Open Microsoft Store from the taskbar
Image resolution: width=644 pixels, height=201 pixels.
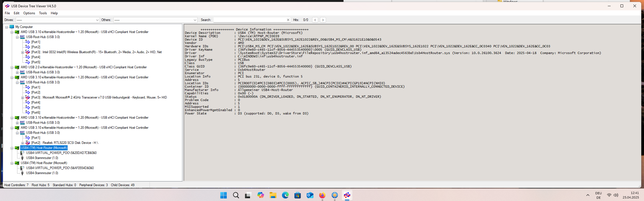click(x=298, y=195)
